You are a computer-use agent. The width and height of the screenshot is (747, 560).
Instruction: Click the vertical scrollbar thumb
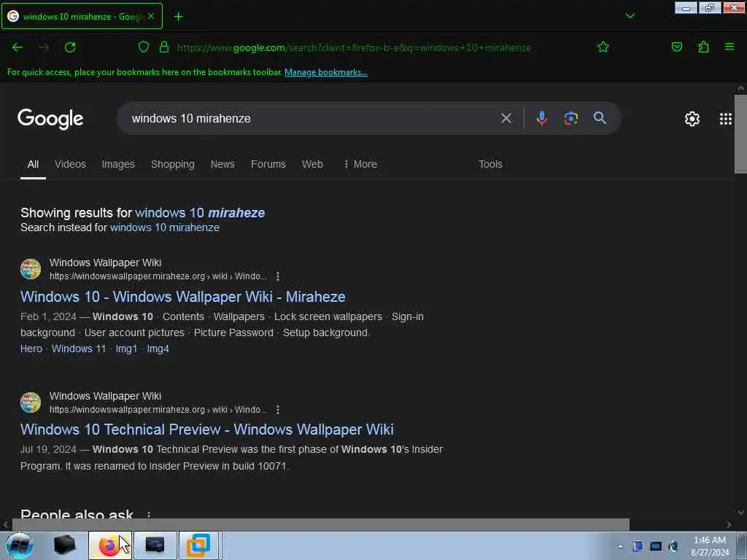(x=740, y=134)
